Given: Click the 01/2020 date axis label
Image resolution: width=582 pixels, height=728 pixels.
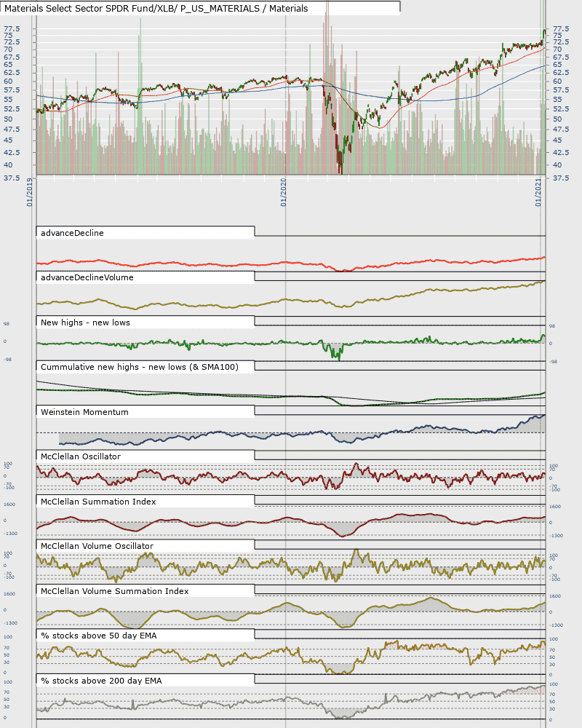Looking at the screenshot, I should click(x=284, y=192).
